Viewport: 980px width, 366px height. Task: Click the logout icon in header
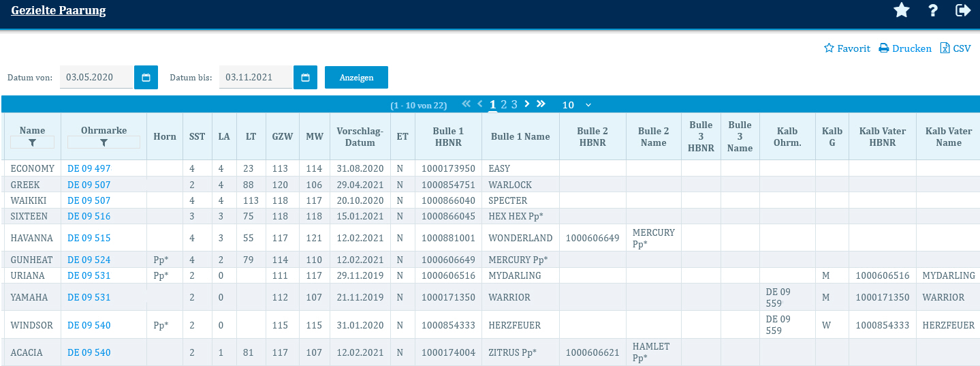963,10
